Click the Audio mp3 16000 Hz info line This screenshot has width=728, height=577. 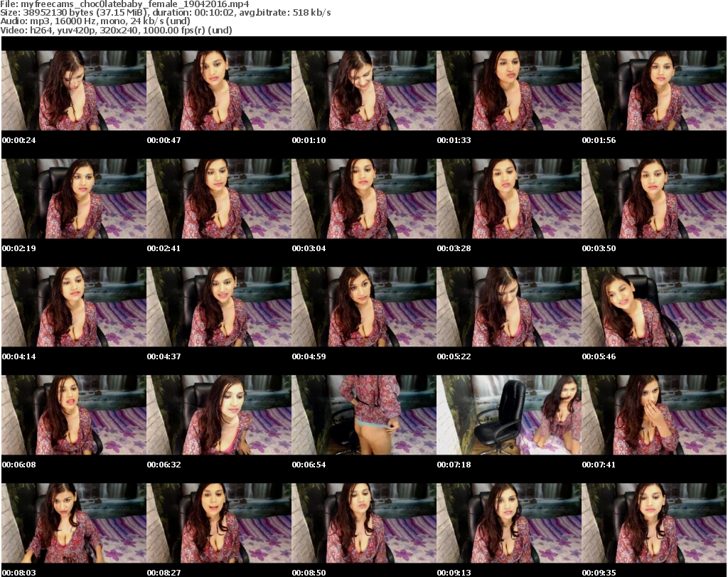click(95, 21)
